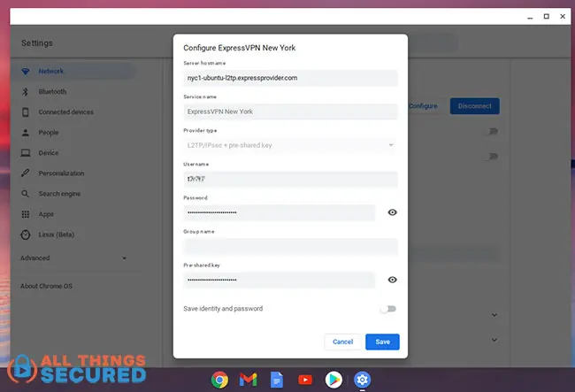The width and height of the screenshot is (575, 392).
Task: Click the Bluetooth icon in sidebar
Action: [26, 92]
